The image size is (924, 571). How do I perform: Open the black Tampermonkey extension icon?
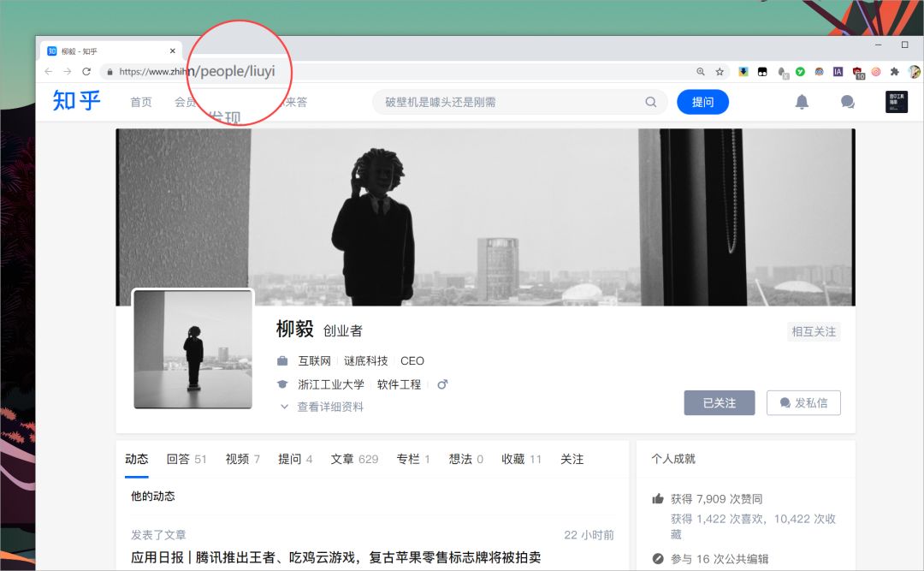[762, 71]
